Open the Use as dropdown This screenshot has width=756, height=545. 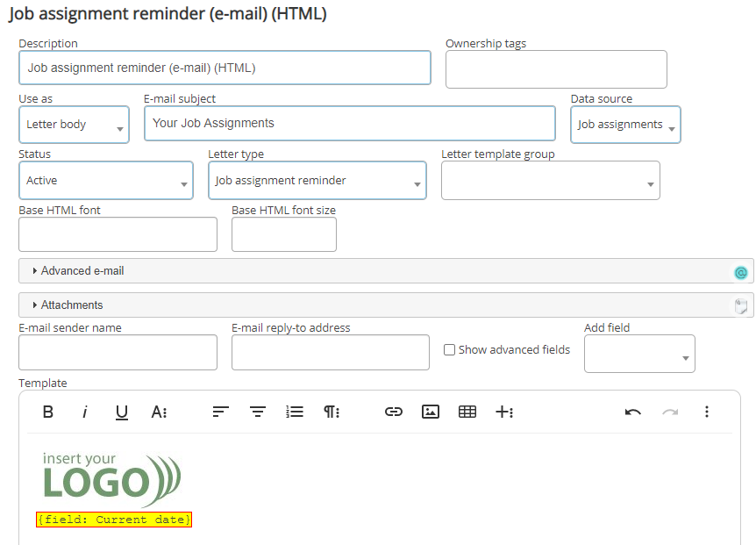pyautogui.click(x=74, y=125)
